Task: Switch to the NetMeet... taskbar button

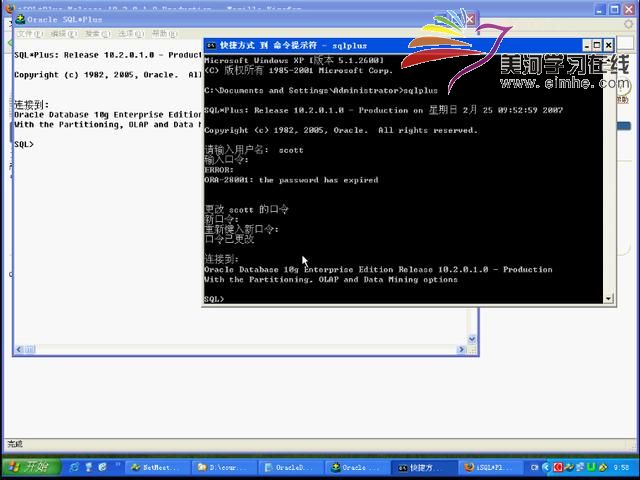Action: [158, 468]
